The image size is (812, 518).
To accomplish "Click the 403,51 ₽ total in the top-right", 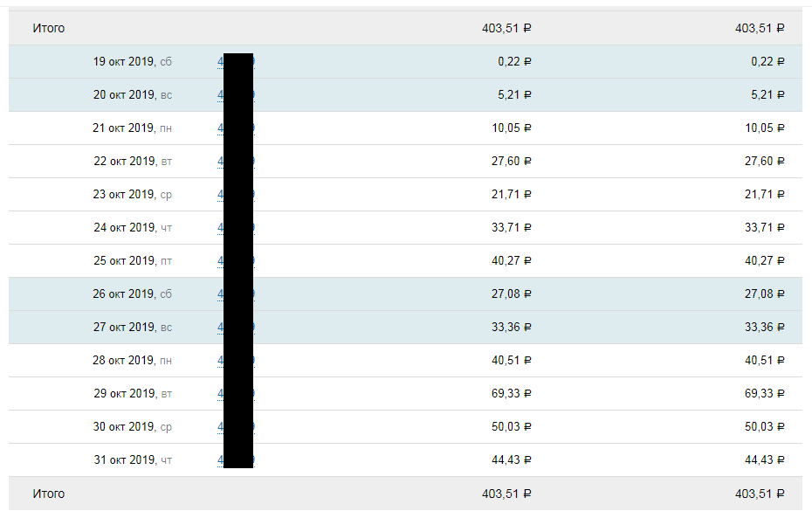I will click(x=760, y=28).
